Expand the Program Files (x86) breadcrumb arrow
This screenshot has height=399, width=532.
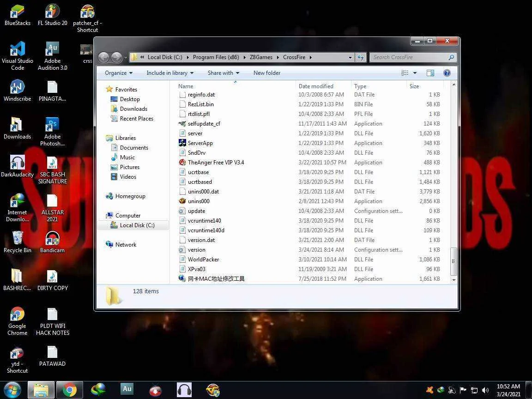pyautogui.click(x=244, y=57)
